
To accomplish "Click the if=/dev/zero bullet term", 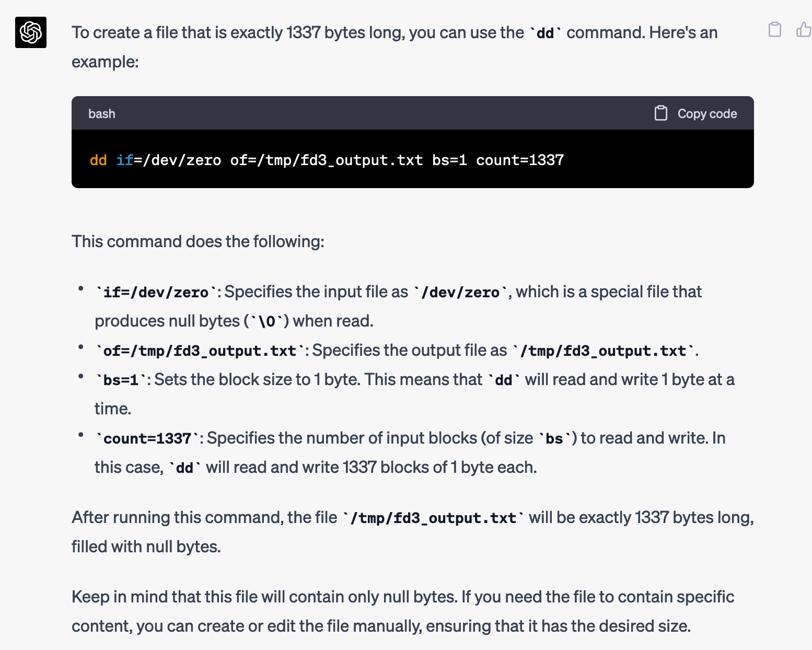I will (156, 293).
